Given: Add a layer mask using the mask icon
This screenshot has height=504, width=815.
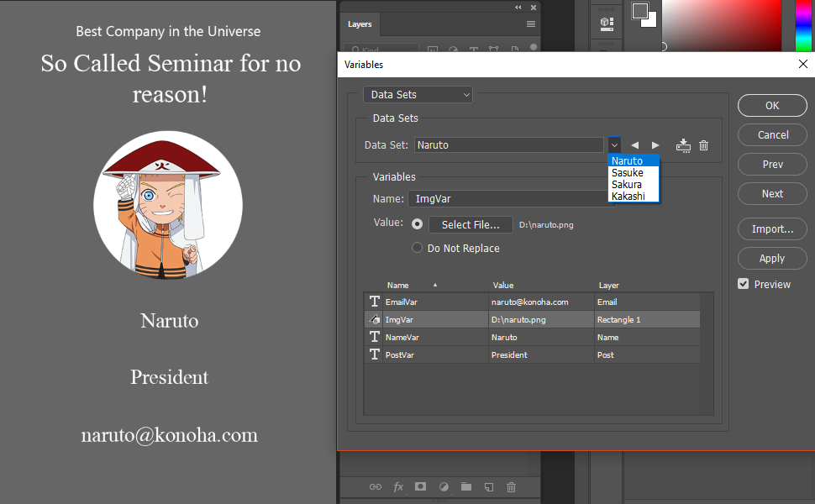Looking at the screenshot, I should coord(420,486).
